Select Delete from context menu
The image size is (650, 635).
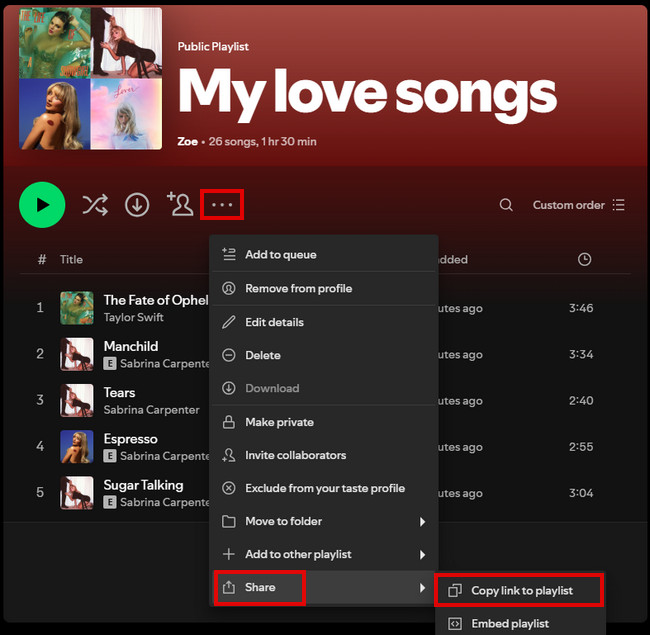pyautogui.click(x=324, y=355)
